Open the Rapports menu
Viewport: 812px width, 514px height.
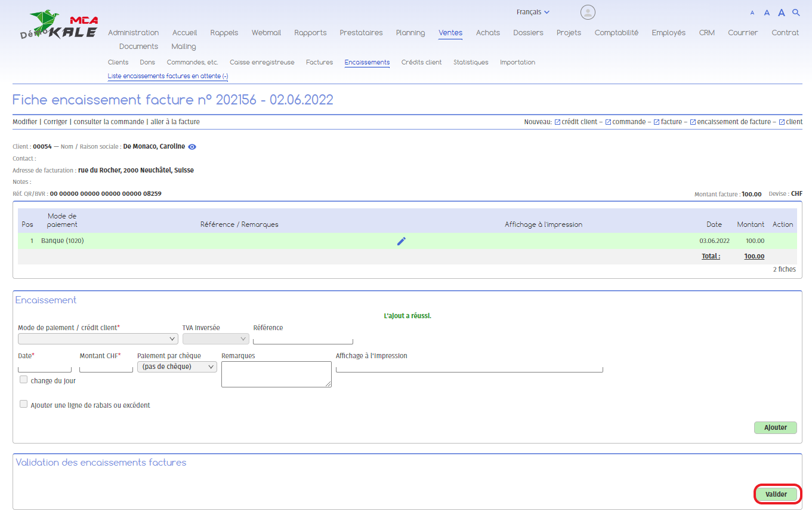310,33
